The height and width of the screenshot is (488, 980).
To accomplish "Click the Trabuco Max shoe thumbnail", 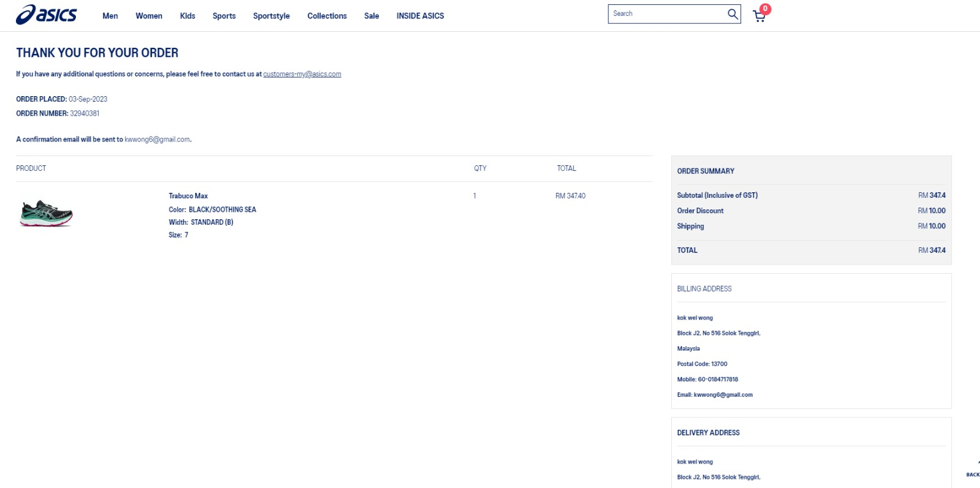I will pos(47,213).
